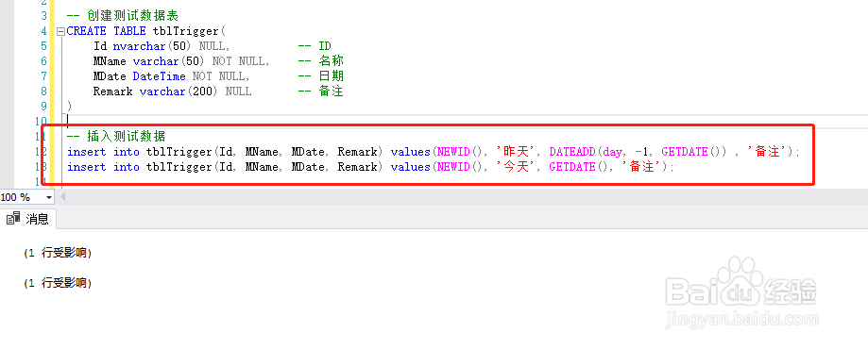Click the comment '-- 插入测试数据'
Image resolution: width=868 pixels, height=349 pixels.
coord(115,136)
